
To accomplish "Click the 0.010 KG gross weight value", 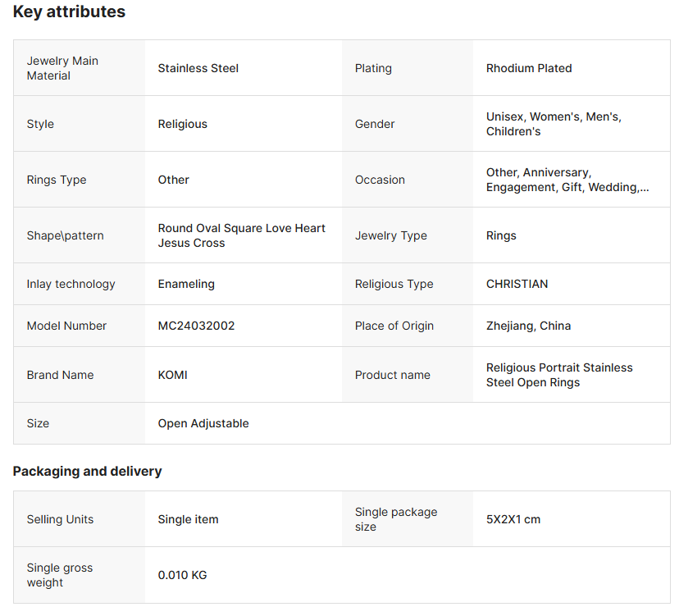I will click(183, 575).
